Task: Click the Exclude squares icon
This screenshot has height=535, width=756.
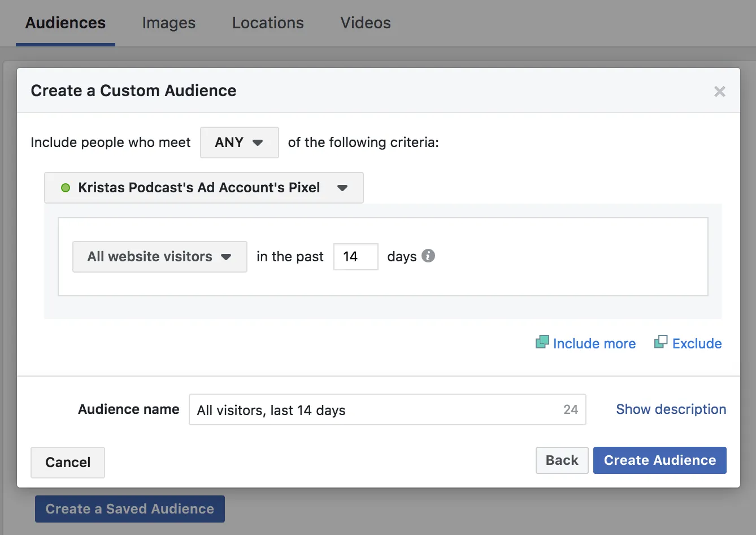Action: click(x=661, y=342)
